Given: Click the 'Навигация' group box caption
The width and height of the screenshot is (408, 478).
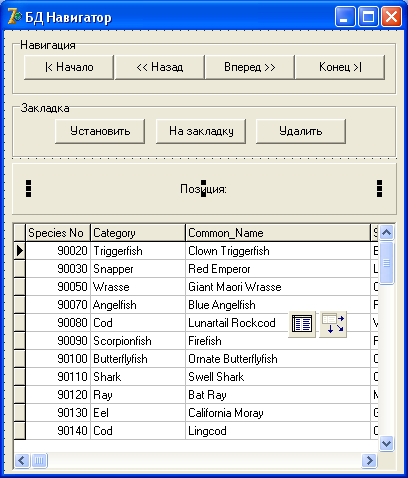Looking at the screenshot, I should point(48,45).
